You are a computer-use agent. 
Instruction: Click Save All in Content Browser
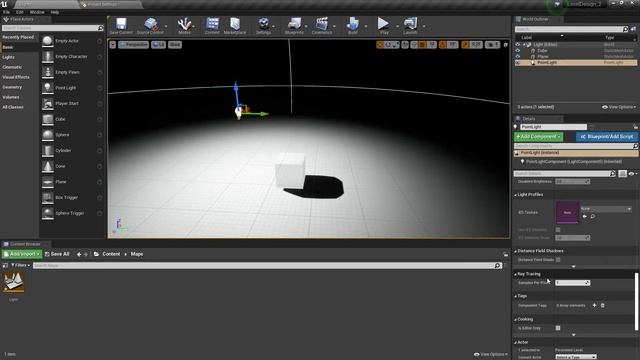(x=57, y=254)
